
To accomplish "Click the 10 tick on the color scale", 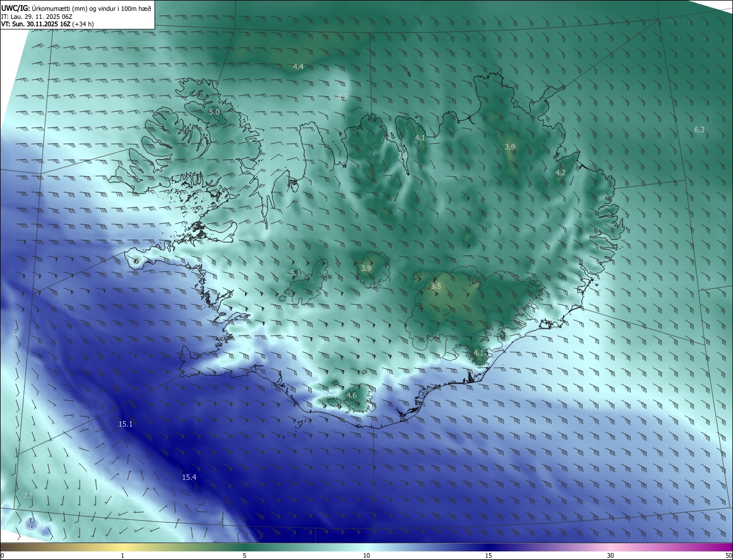I will (x=366, y=556).
